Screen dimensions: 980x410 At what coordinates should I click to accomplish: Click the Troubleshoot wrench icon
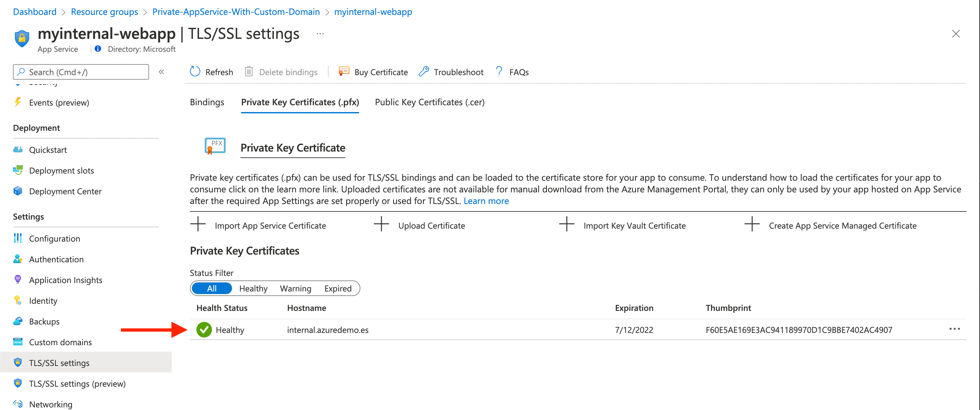(x=424, y=72)
